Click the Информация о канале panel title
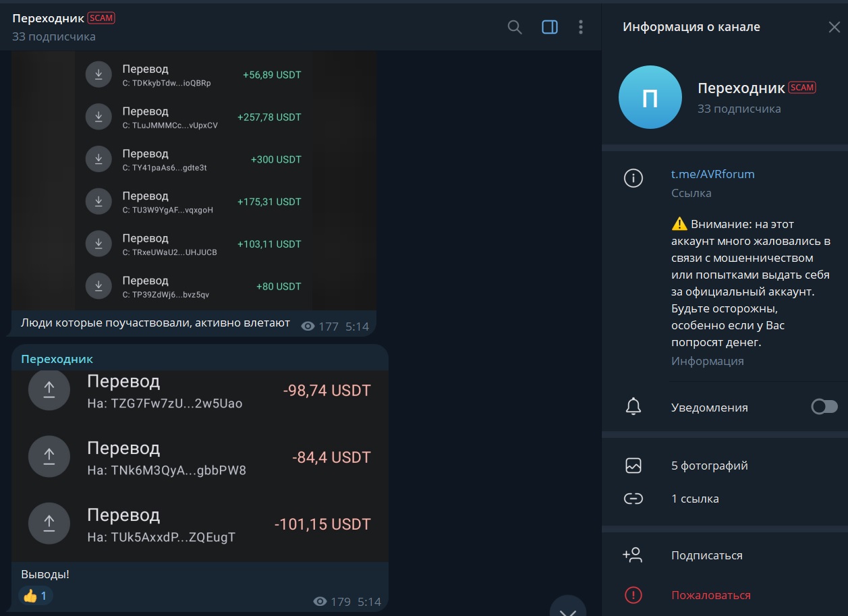The width and height of the screenshot is (848, 616). pos(691,27)
